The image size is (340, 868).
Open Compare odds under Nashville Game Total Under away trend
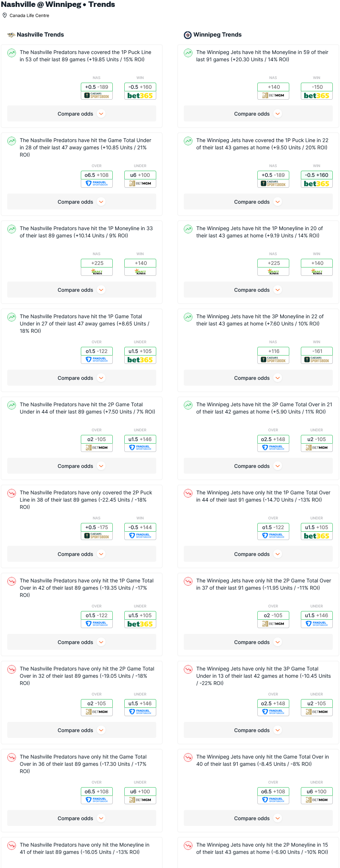coord(82,202)
